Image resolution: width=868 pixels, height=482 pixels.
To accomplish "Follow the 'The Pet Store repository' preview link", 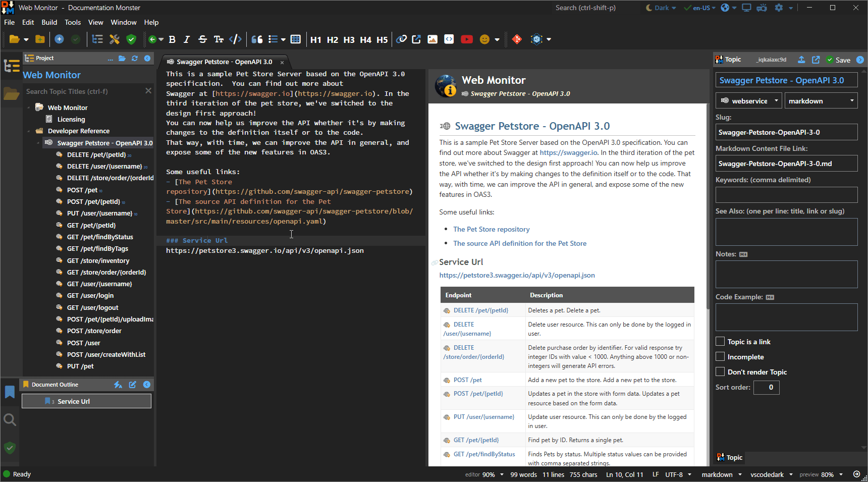I will pyautogui.click(x=491, y=229).
